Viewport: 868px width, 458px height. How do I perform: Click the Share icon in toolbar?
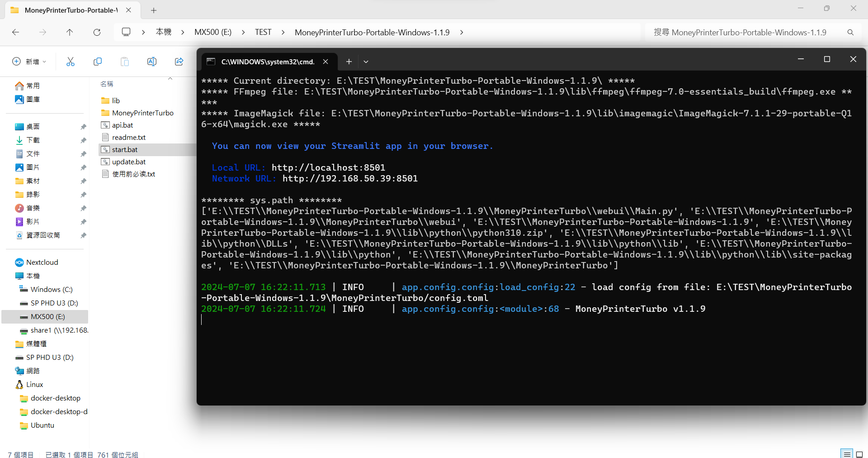[x=179, y=62]
